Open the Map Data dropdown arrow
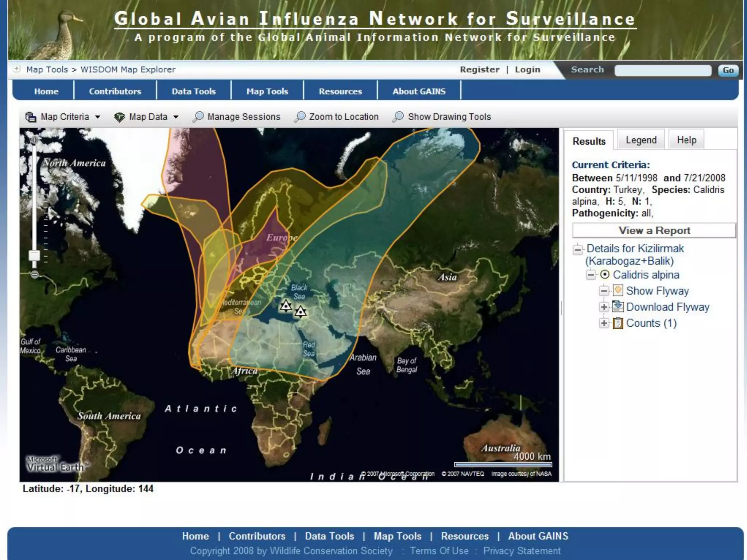747x560 pixels. pos(176,117)
